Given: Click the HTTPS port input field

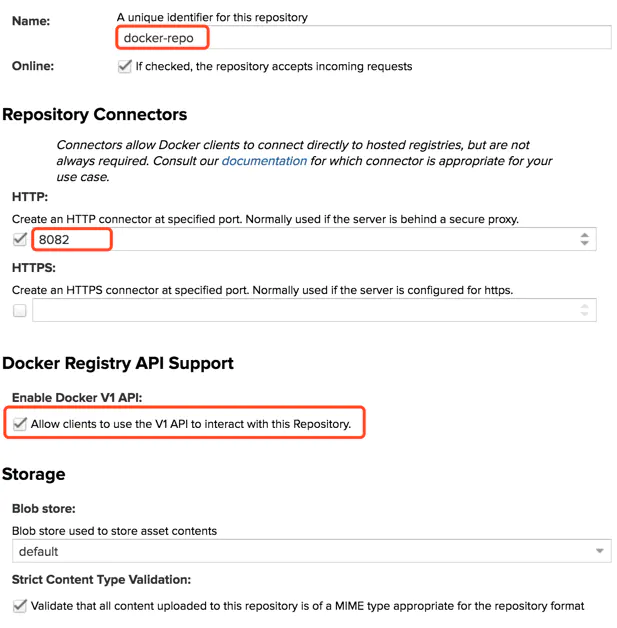Looking at the screenshot, I should pyautogui.click(x=314, y=310).
